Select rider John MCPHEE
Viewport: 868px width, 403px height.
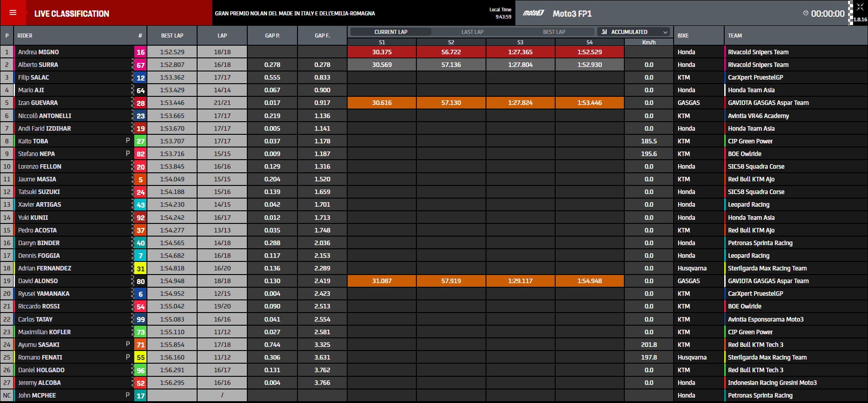click(37, 395)
